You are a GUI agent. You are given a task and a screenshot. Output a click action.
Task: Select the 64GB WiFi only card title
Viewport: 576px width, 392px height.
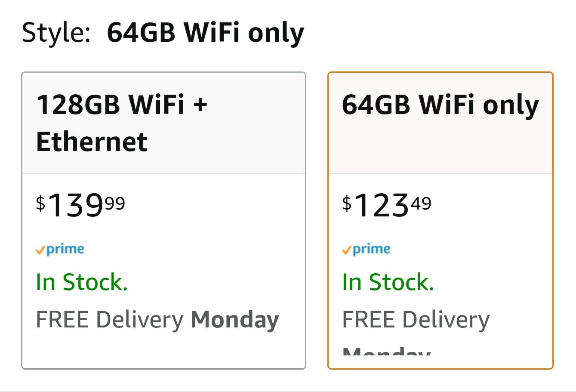[440, 105]
